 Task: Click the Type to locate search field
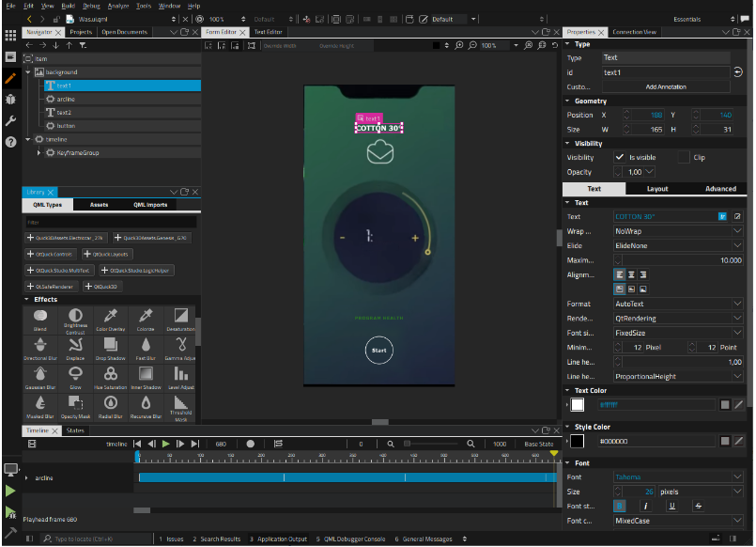(96, 539)
